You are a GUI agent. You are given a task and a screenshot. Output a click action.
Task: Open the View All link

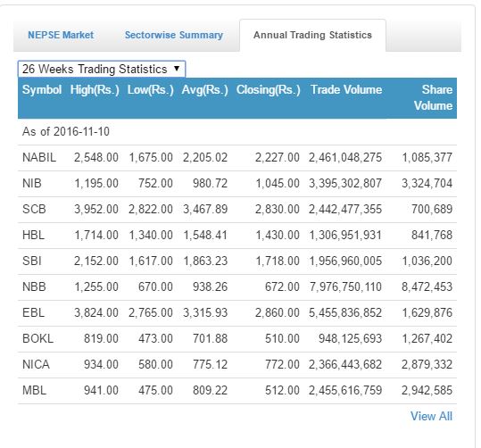(x=431, y=417)
